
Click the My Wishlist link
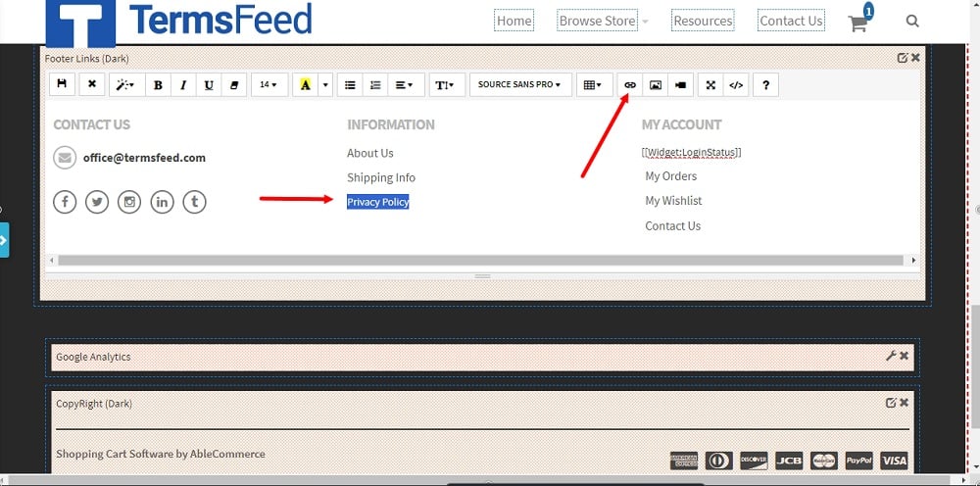[673, 201]
